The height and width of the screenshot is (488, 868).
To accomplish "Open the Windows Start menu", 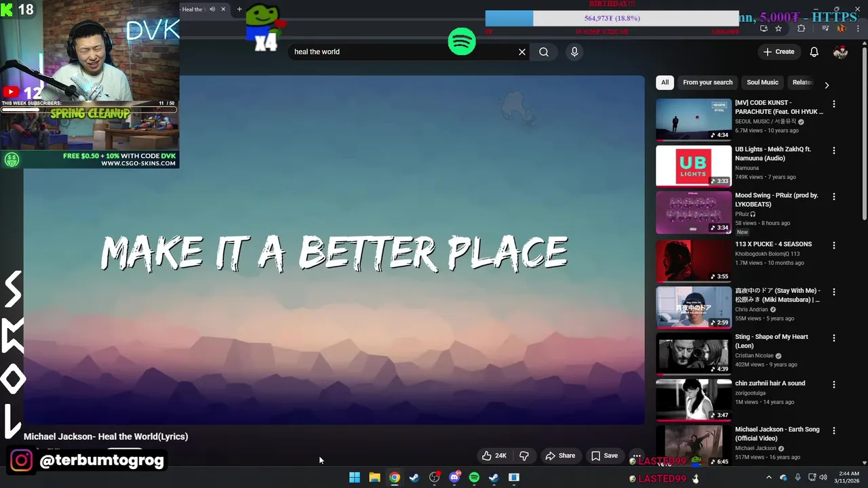I will (355, 478).
